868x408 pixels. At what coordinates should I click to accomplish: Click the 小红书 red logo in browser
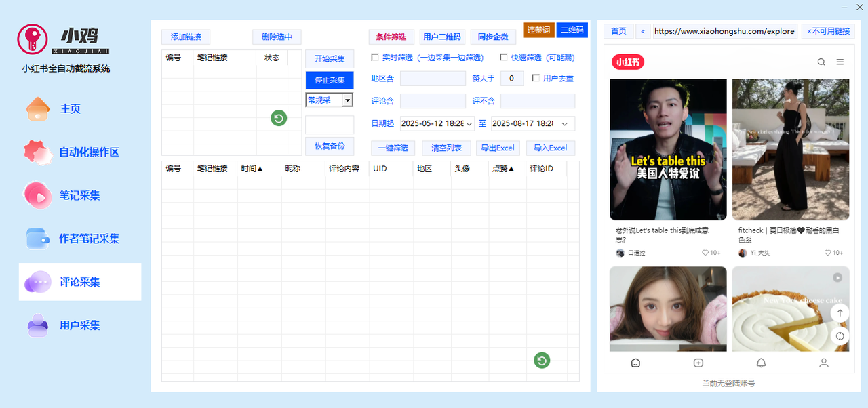point(628,62)
